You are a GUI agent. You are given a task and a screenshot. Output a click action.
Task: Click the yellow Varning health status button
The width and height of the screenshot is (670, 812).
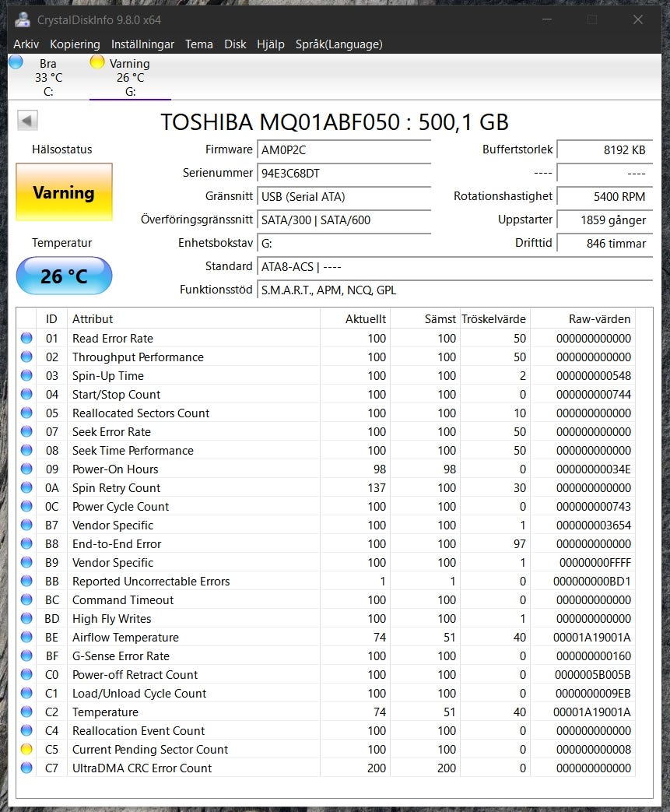(x=64, y=192)
